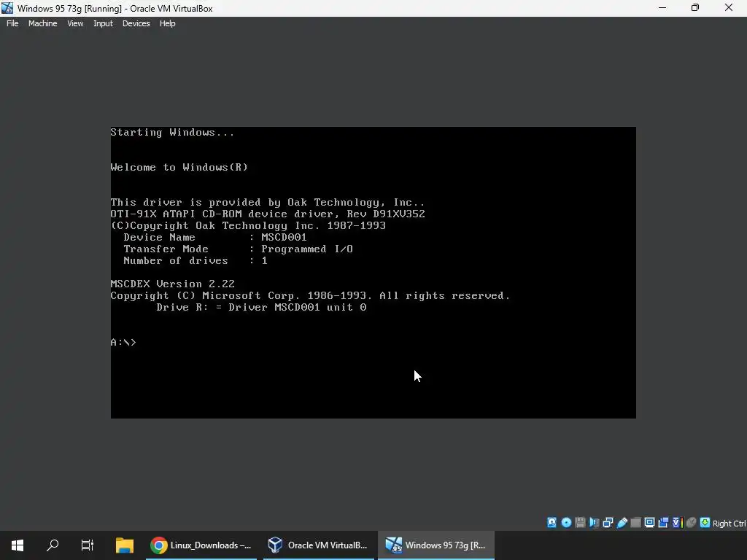
Task: Click the A:\> command prompt line
Action: tap(123, 342)
